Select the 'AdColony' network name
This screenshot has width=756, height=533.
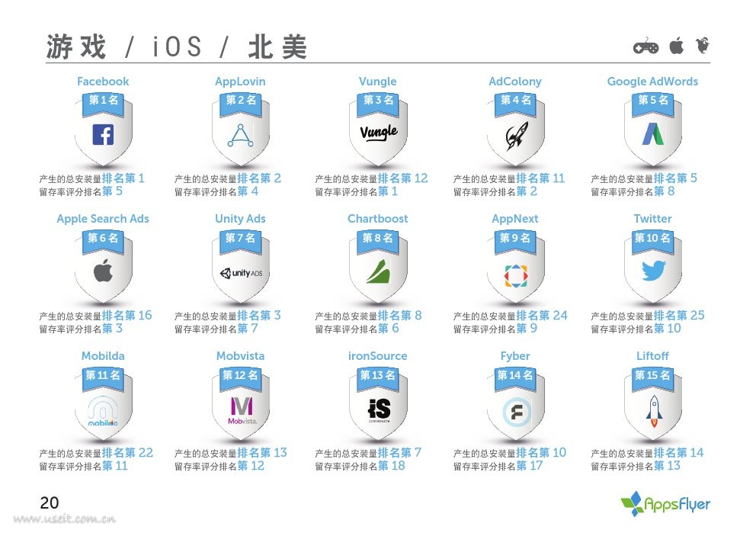coord(515,82)
